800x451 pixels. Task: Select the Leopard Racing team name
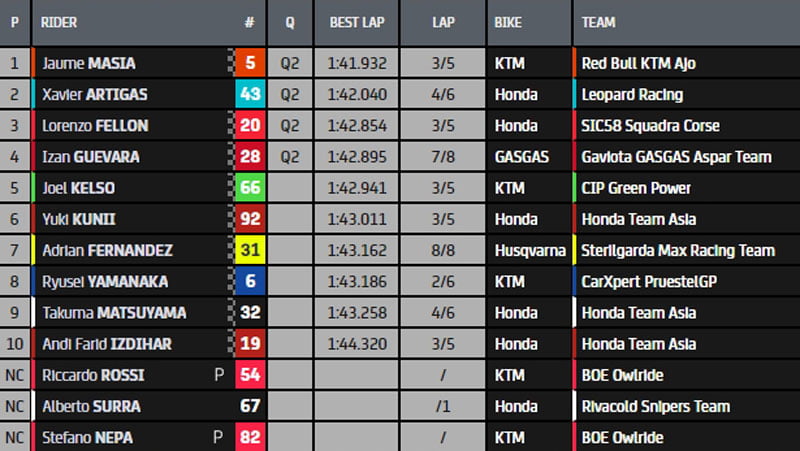point(632,94)
